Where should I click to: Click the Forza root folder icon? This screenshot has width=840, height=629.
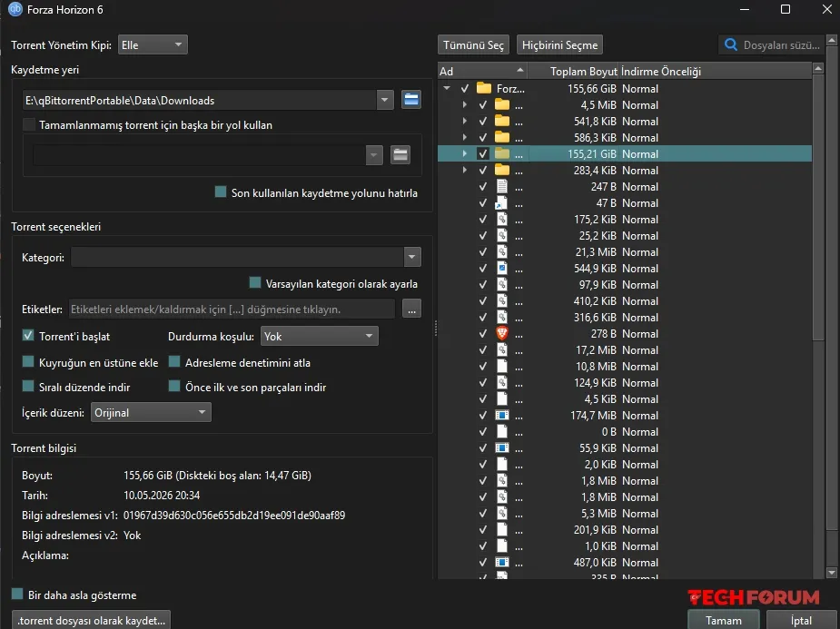(x=484, y=88)
